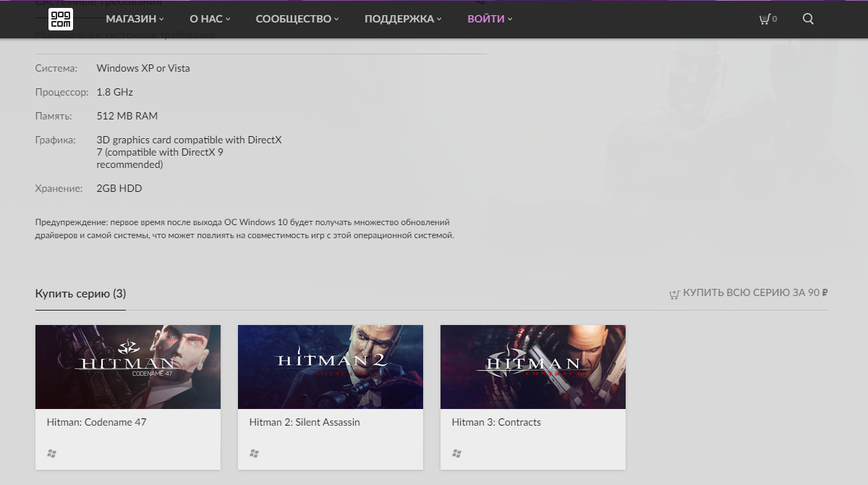Click Windows icon under Hitman 3: Contracts
This screenshot has width=868, height=485.
coord(457,453)
